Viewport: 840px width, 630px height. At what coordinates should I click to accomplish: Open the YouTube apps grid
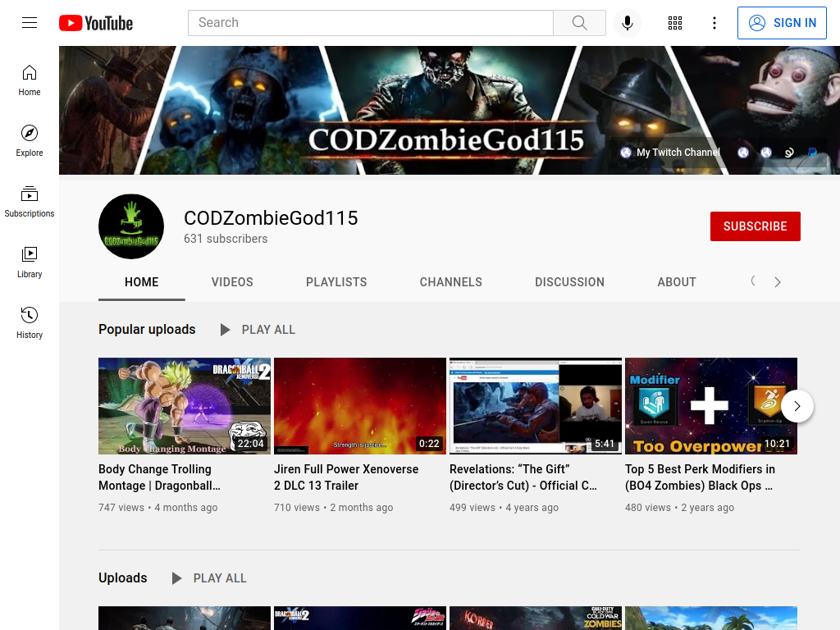click(x=675, y=22)
